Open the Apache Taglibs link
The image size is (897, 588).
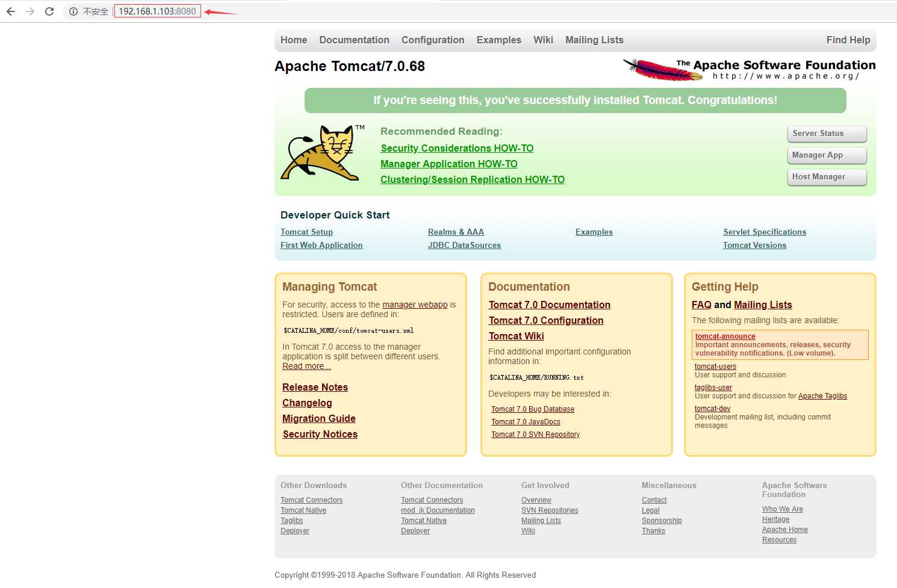pos(822,396)
